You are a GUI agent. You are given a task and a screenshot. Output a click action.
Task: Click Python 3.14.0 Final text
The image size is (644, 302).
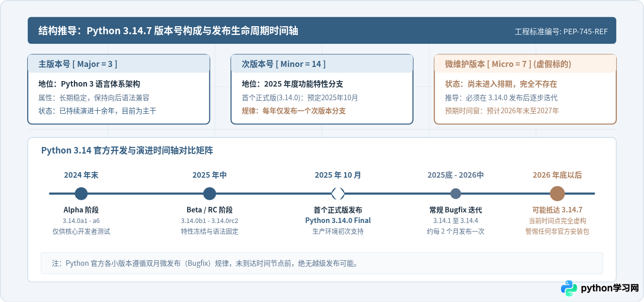pyautogui.click(x=338, y=220)
